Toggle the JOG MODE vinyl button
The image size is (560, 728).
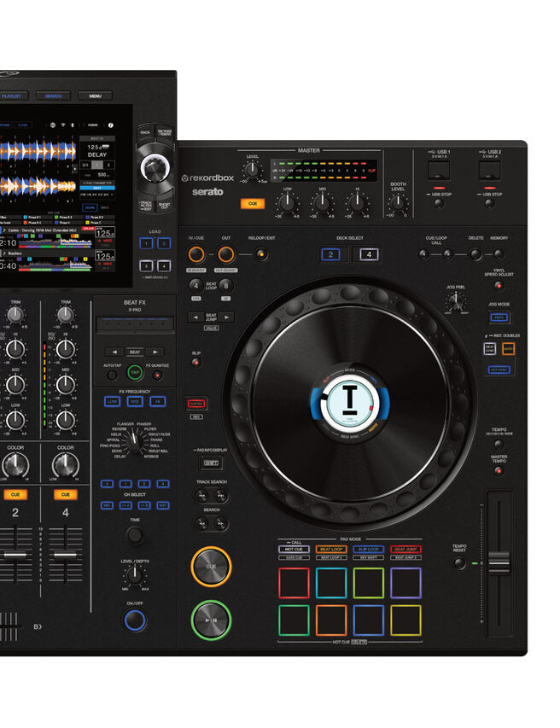(499, 317)
